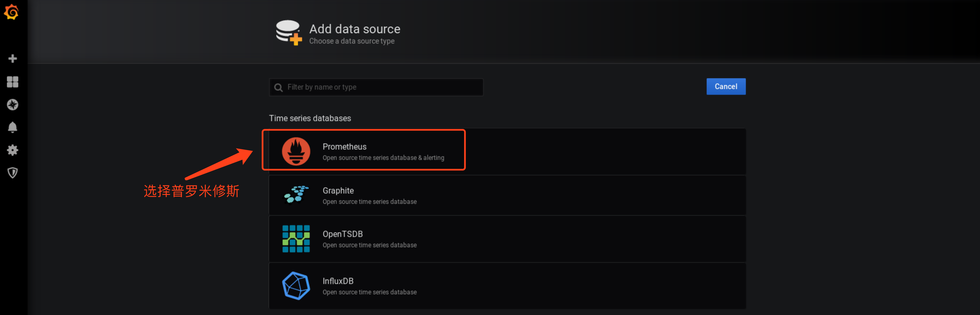980x315 pixels.
Task: Click the Prometheus flame logo
Action: click(x=296, y=151)
